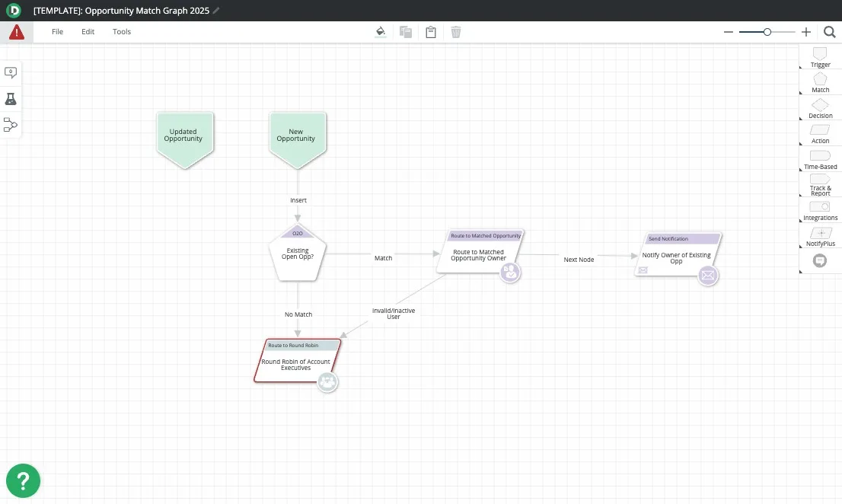Zoom in with the plus button
842x504 pixels.
806,32
